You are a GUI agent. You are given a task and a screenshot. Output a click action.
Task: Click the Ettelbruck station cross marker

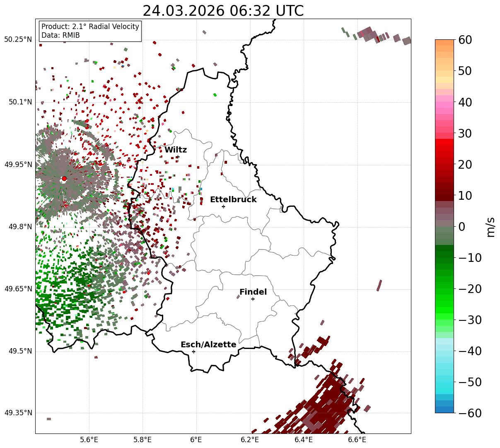224,206
